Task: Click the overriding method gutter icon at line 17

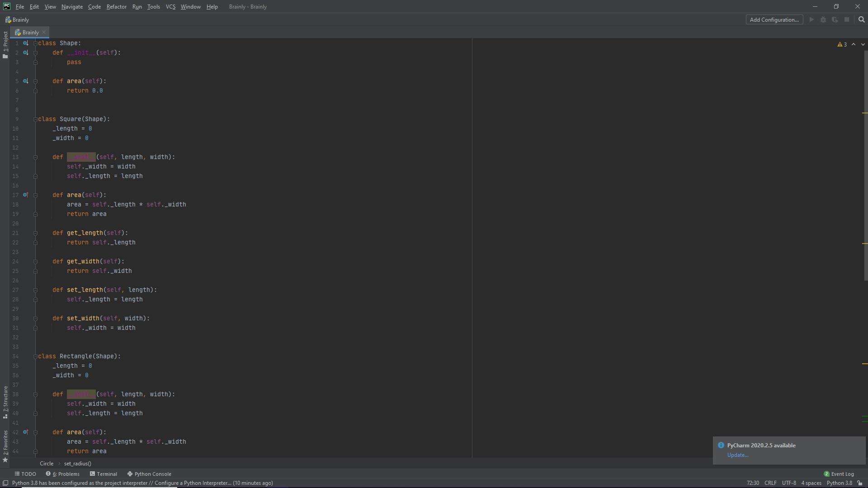Action: [x=26, y=195]
